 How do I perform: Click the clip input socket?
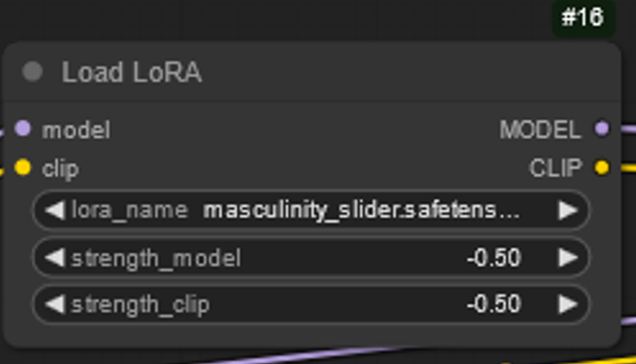tap(23, 168)
